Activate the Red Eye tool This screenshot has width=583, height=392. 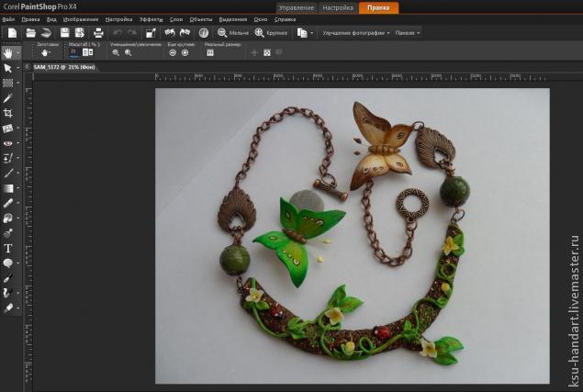(x=8, y=143)
